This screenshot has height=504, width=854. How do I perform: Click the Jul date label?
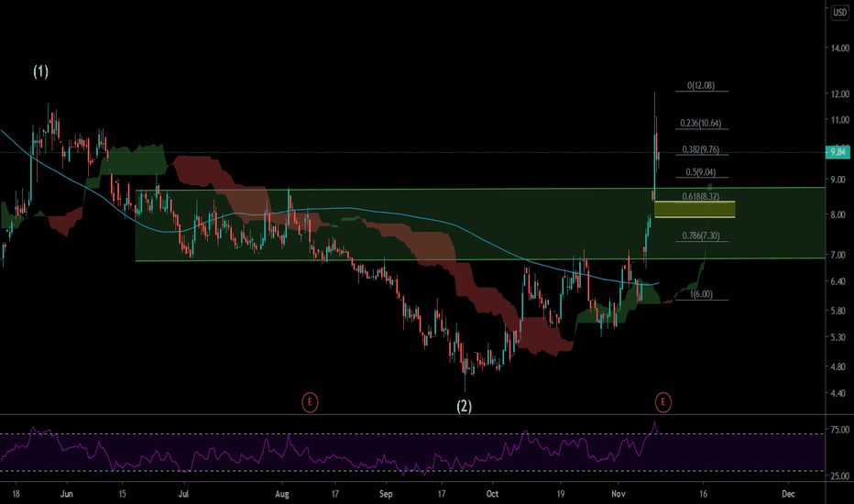point(183,494)
